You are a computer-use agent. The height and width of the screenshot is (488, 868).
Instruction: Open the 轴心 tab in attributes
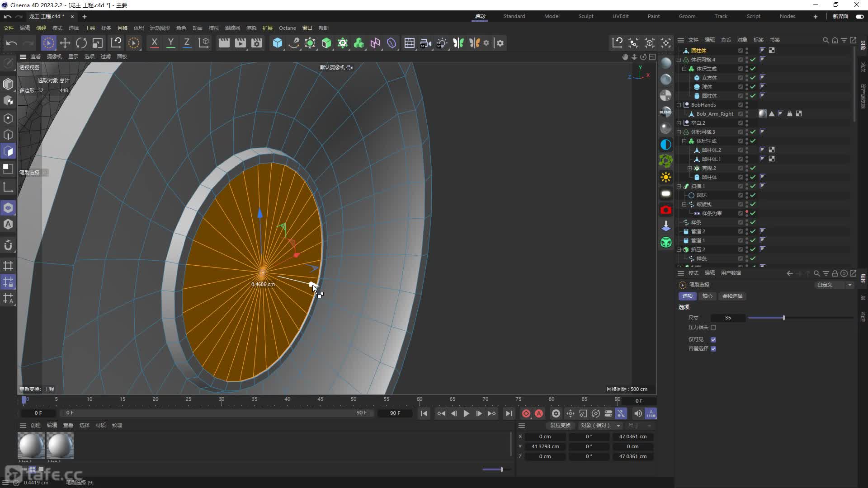pyautogui.click(x=707, y=296)
